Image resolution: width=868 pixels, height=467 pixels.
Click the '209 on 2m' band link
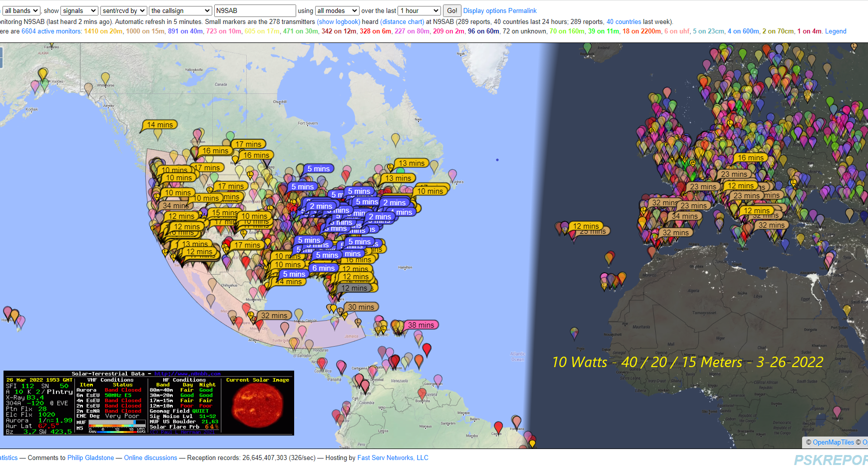click(x=448, y=31)
